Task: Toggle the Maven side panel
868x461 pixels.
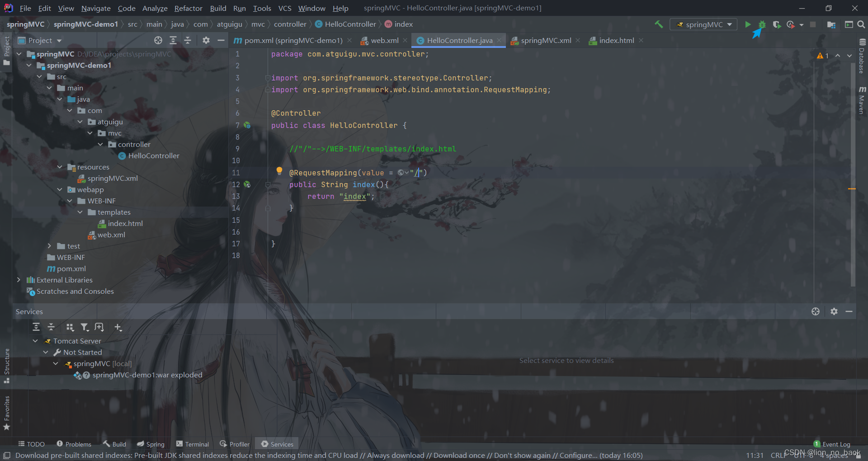Action: pos(862,100)
